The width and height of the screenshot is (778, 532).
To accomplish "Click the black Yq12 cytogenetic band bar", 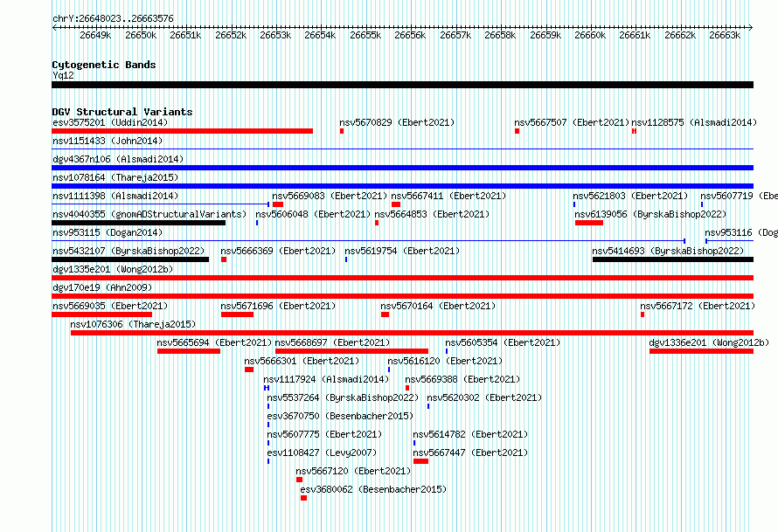I will pyautogui.click(x=402, y=85).
